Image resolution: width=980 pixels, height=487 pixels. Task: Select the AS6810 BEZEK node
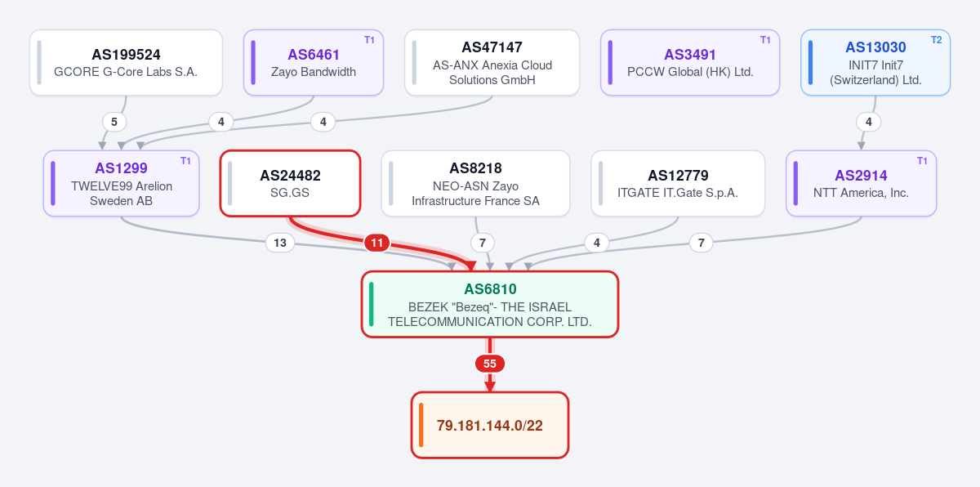point(490,304)
